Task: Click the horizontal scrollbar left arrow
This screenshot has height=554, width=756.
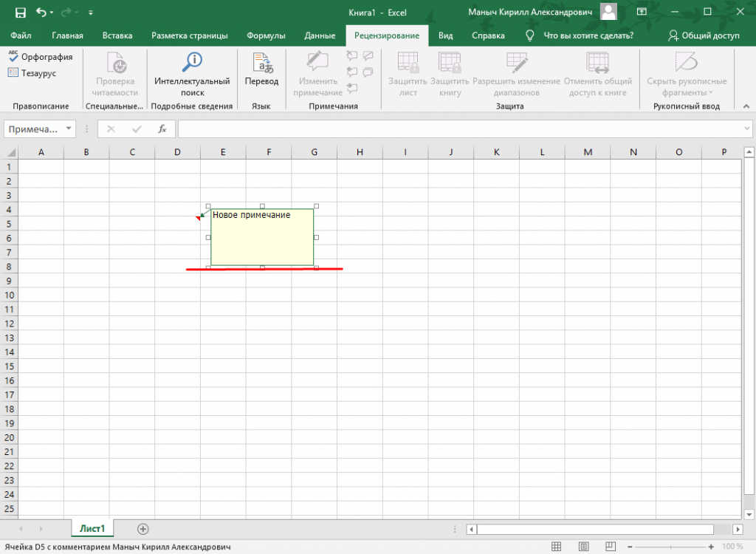Action: tap(472, 529)
